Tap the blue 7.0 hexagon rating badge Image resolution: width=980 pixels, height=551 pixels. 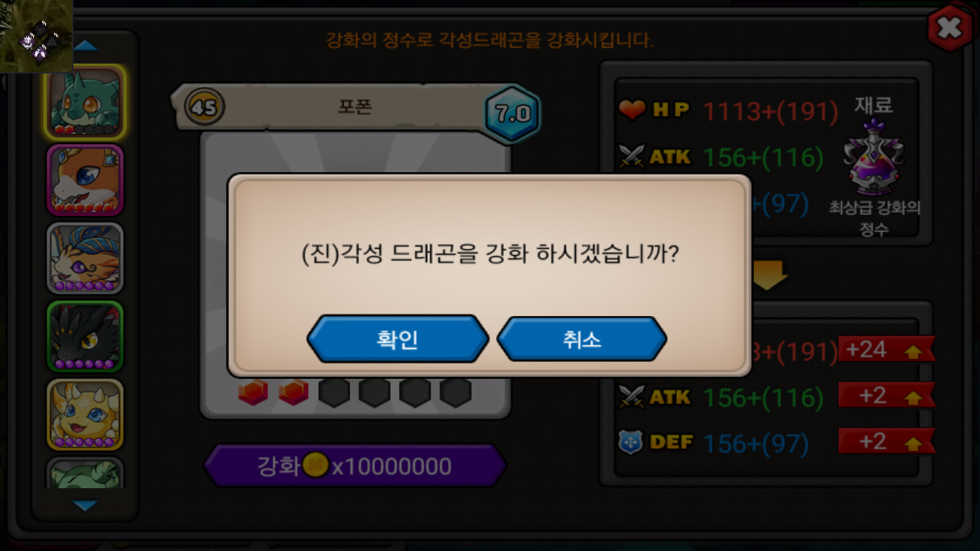pos(513,114)
